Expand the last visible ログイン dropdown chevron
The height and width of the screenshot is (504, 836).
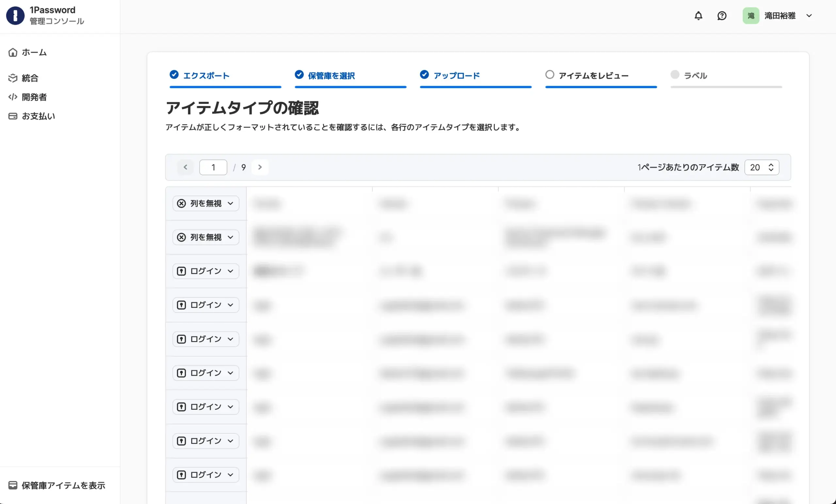(230, 475)
